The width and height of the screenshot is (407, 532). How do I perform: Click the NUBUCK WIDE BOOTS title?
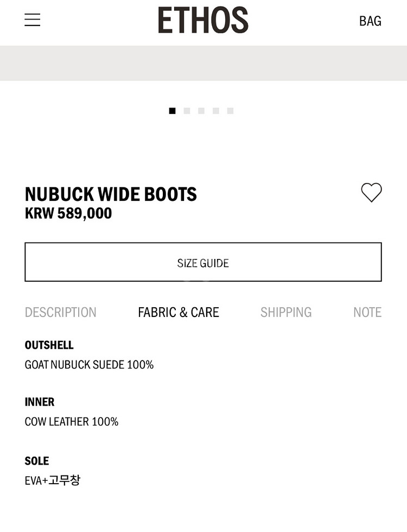[111, 194]
